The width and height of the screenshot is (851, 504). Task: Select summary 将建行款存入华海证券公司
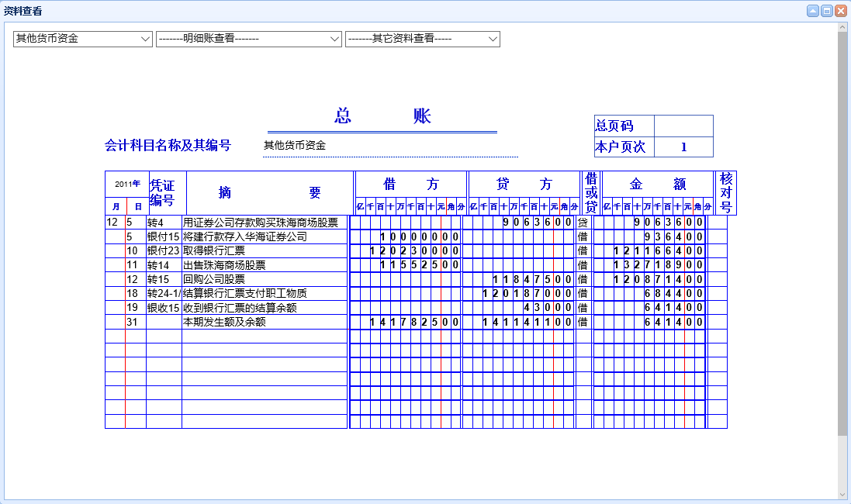[x=245, y=236]
